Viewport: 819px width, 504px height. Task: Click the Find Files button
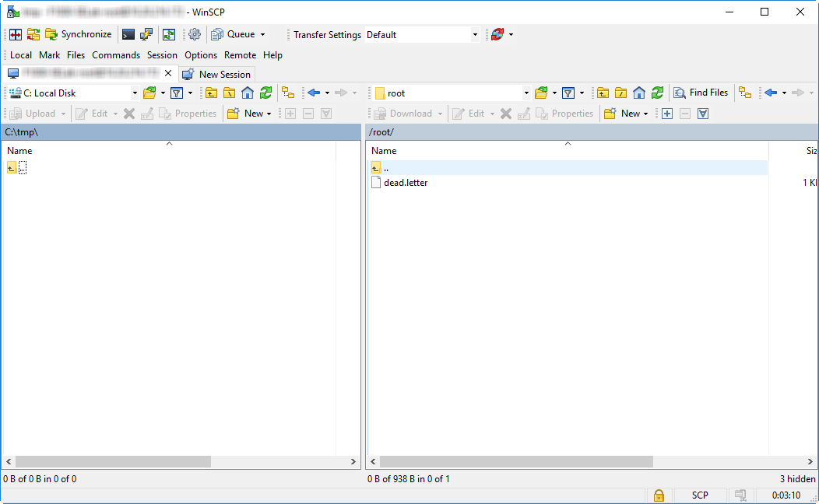click(701, 93)
